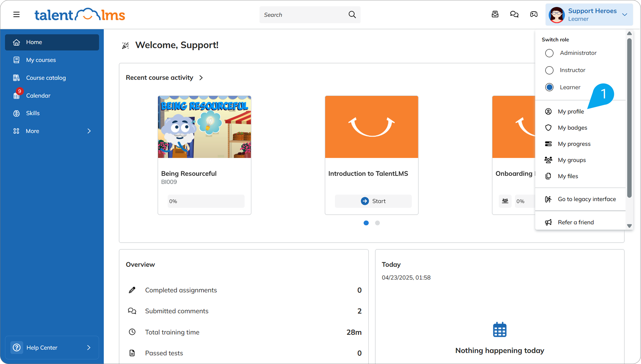Click Go to legacy interface

[580, 199]
